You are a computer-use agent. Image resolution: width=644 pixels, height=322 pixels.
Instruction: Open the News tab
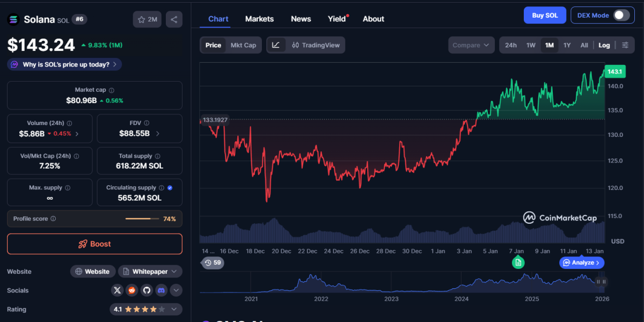[x=301, y=19]
